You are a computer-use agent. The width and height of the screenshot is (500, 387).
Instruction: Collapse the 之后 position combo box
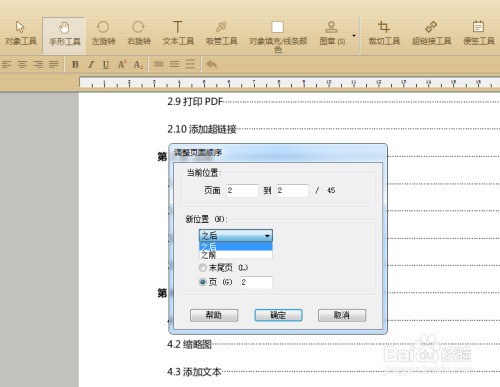(x=236, y=236)
